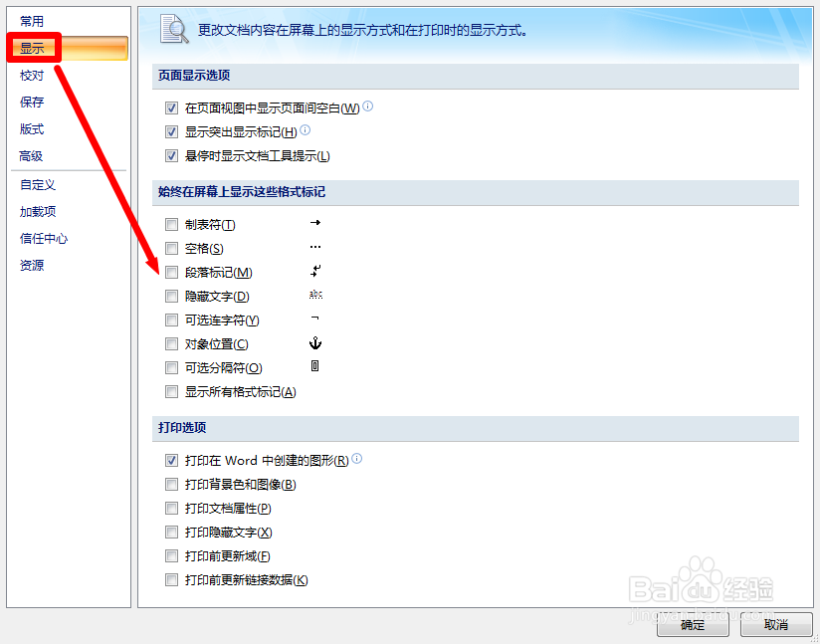Click the hidden text abc icon beside 隐藏文字
This screenshot has height=644, width=820.
(315, 296)
